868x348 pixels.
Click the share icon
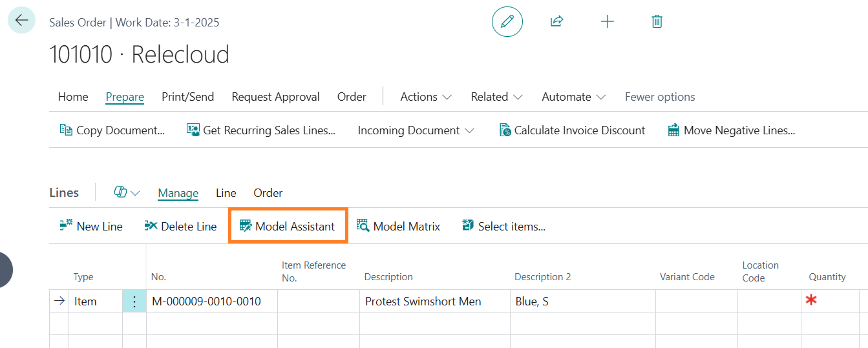(556, 21)
